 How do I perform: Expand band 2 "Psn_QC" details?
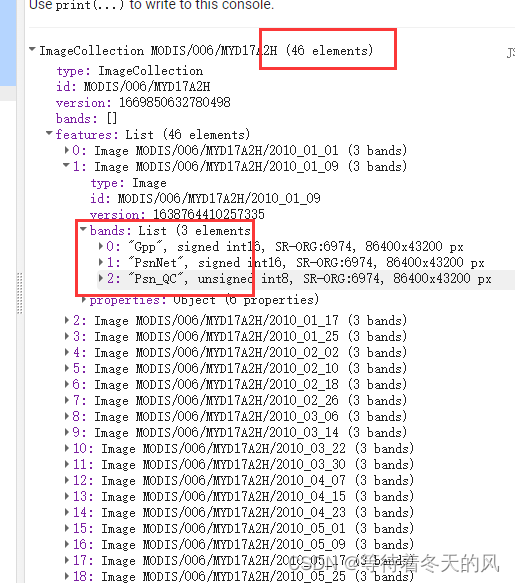(x=100, y=278)
